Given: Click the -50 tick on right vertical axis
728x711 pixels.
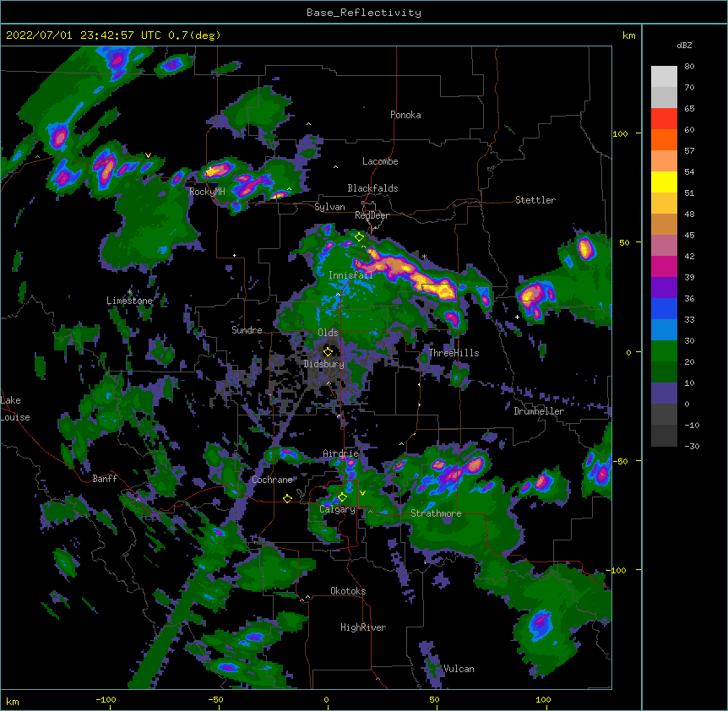Looking at the screenshot, I should [x=620, y=461].
